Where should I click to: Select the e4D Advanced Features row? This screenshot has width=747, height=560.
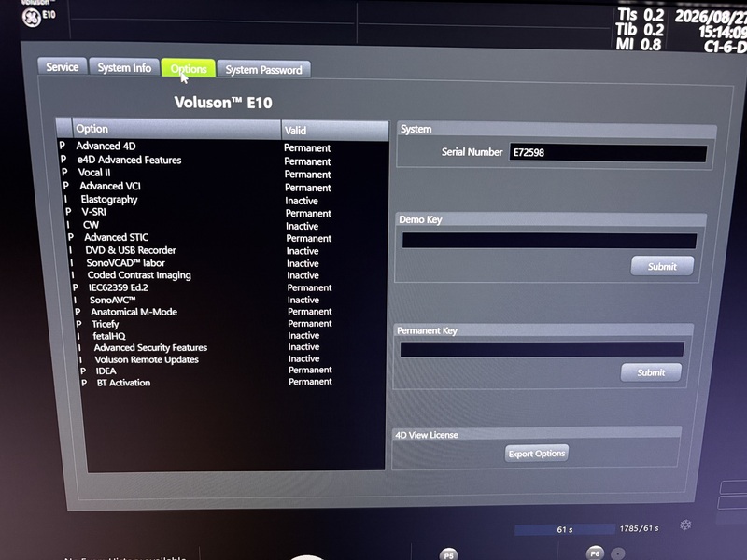[223, 161]
